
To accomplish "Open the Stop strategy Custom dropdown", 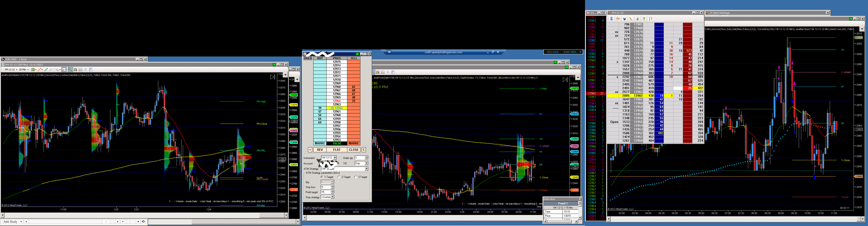I will [x=327, y=197].
